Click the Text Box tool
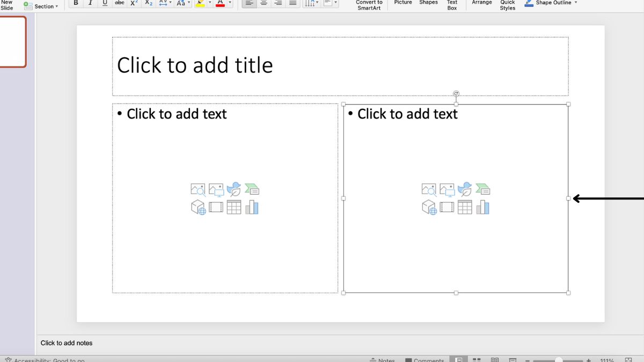This screenshot has height=362, width=644. click(x=452, y=4)
